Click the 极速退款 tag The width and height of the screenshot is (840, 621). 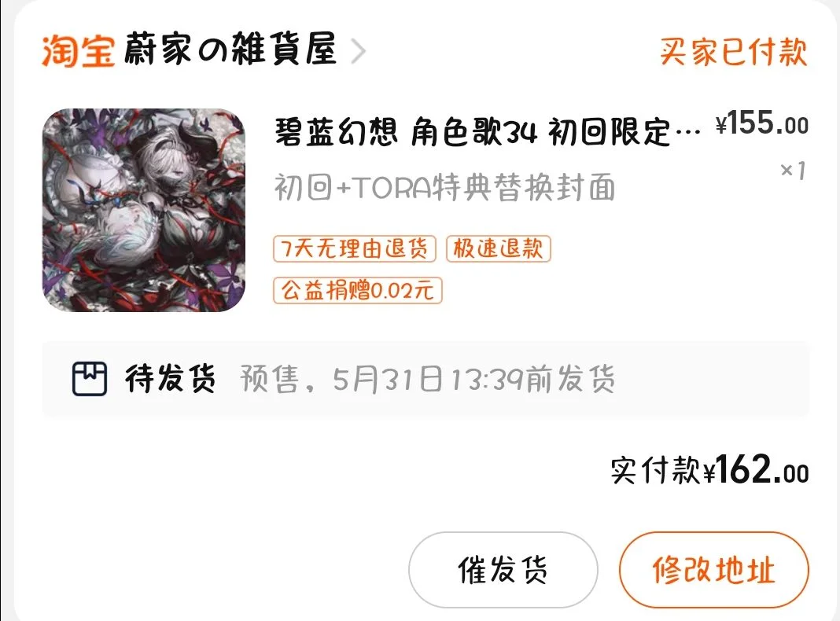pos(498,249)
